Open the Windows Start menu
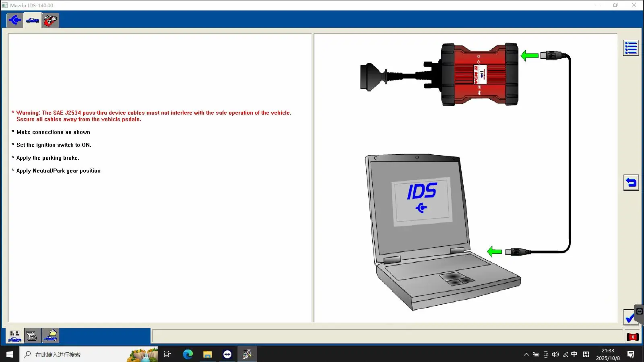 coord(10,354)
